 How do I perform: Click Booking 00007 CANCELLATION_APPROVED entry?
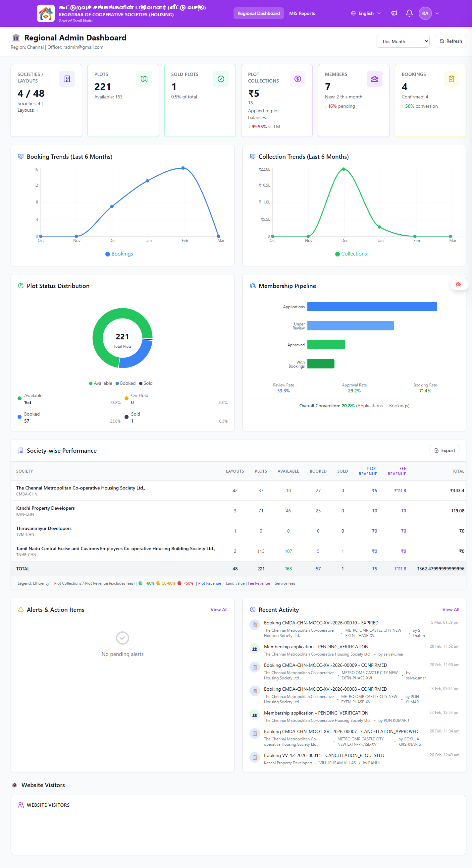[354, 738]
